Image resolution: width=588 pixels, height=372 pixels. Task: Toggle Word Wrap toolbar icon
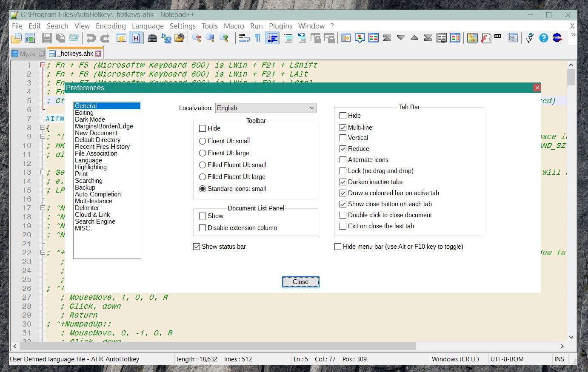pyautogui.click(x=244, y=38)
